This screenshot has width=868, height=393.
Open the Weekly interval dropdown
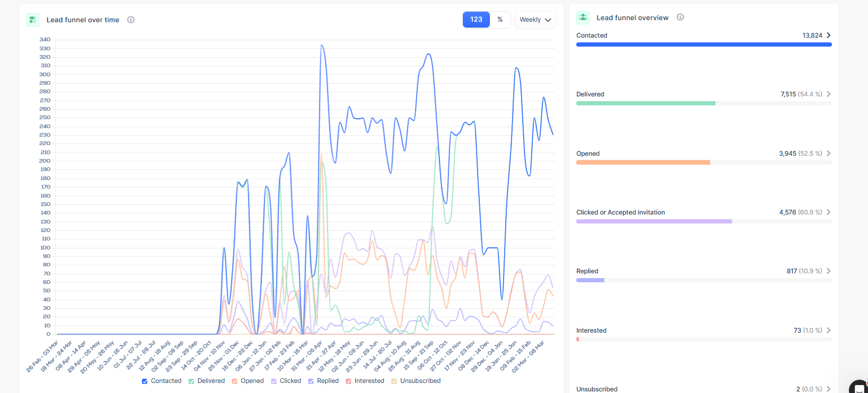(535, 20)
